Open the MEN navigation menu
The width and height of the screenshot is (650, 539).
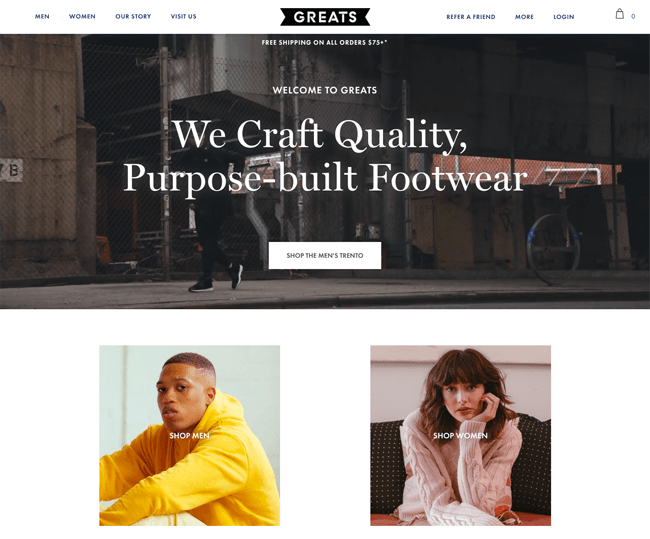click(42, 17)
